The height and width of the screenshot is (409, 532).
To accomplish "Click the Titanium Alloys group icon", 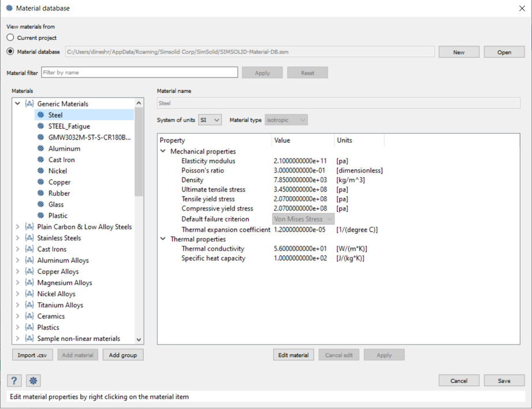I will (x=29, y=305).
